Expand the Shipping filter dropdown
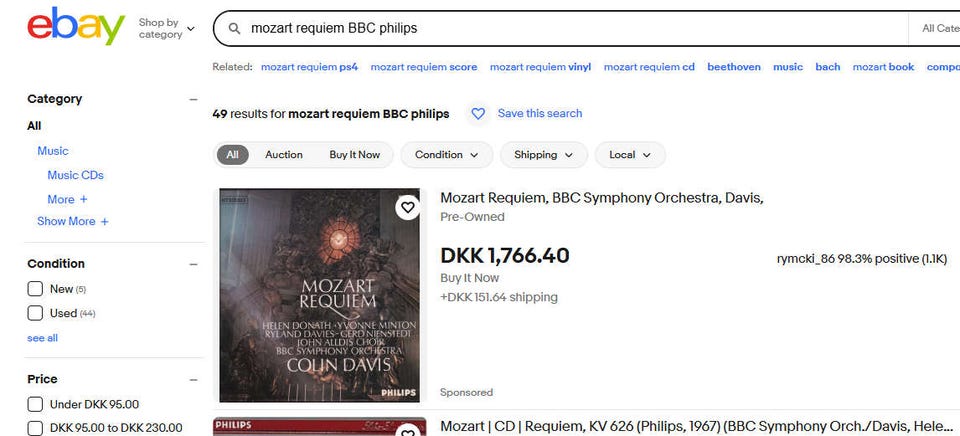 [543, 155]
